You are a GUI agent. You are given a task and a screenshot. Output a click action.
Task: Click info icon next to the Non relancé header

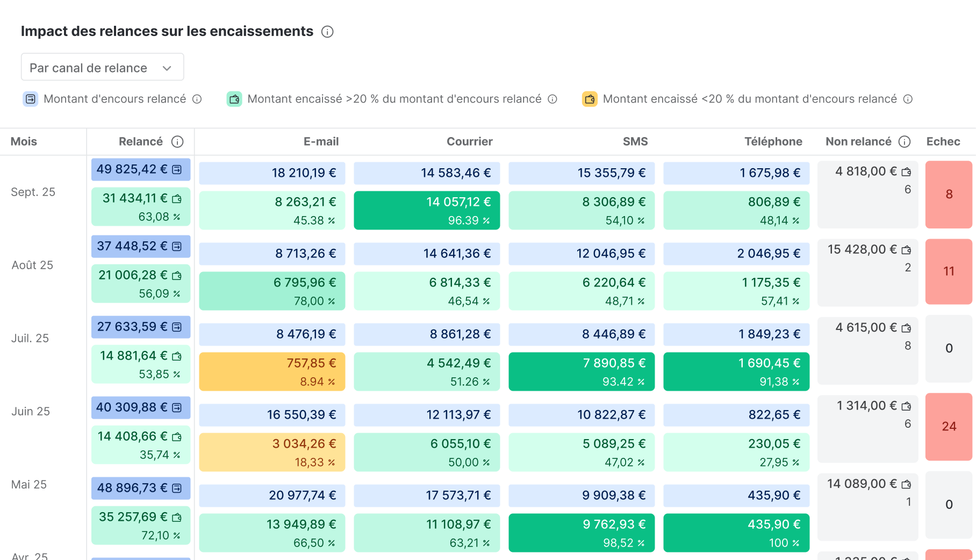pos(906,142)
